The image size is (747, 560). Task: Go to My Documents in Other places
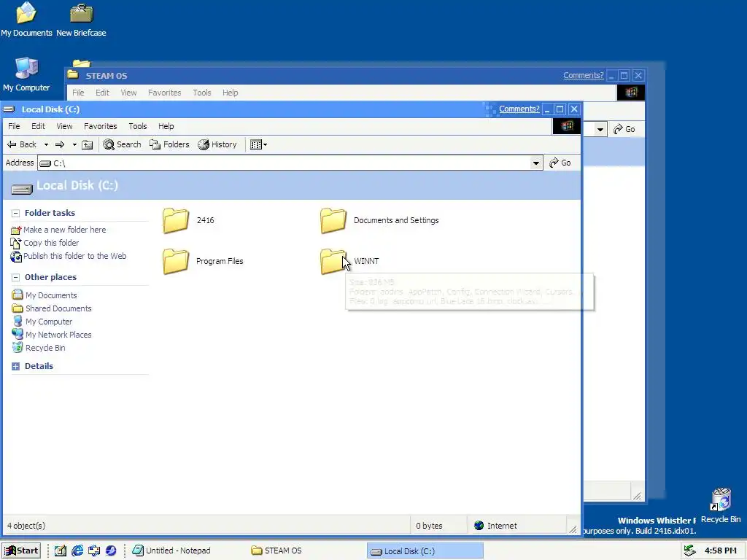point(44,295)
